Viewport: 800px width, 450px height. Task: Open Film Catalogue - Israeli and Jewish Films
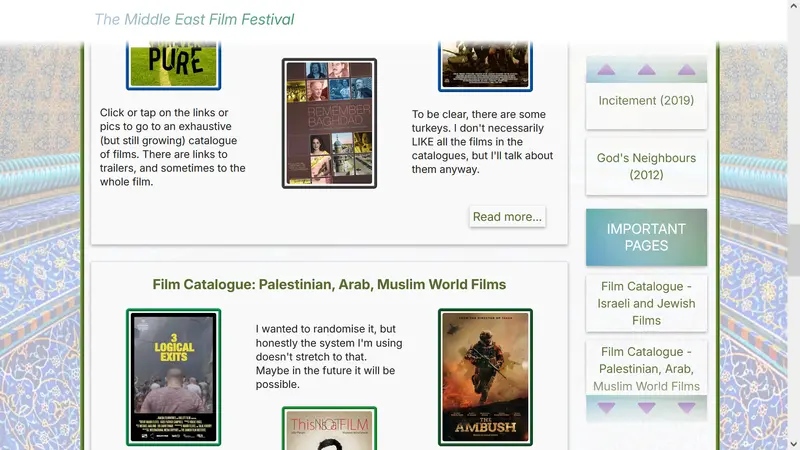coord(646,304)
